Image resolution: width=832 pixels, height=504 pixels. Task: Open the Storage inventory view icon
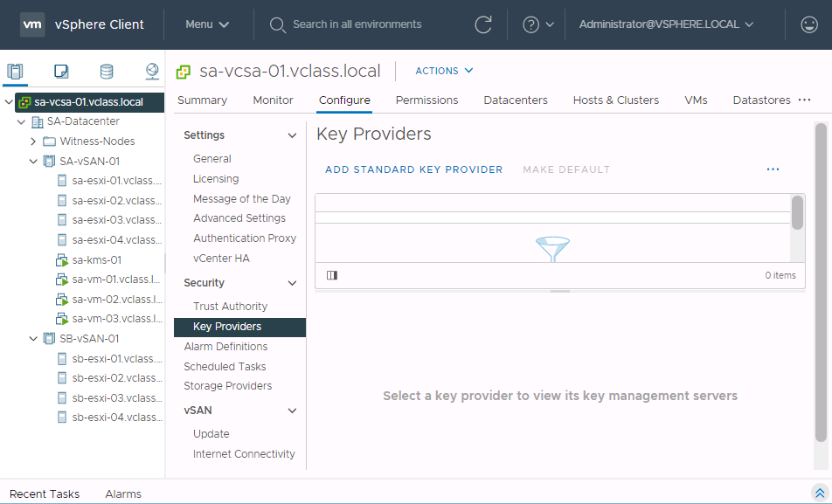(107, 72)
